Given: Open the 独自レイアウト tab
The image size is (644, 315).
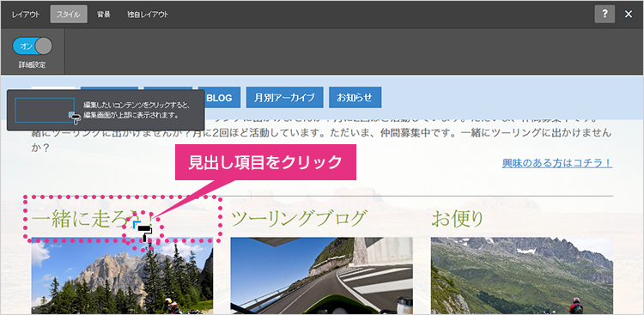Looking at the screenshot, I should coord(148,15).
